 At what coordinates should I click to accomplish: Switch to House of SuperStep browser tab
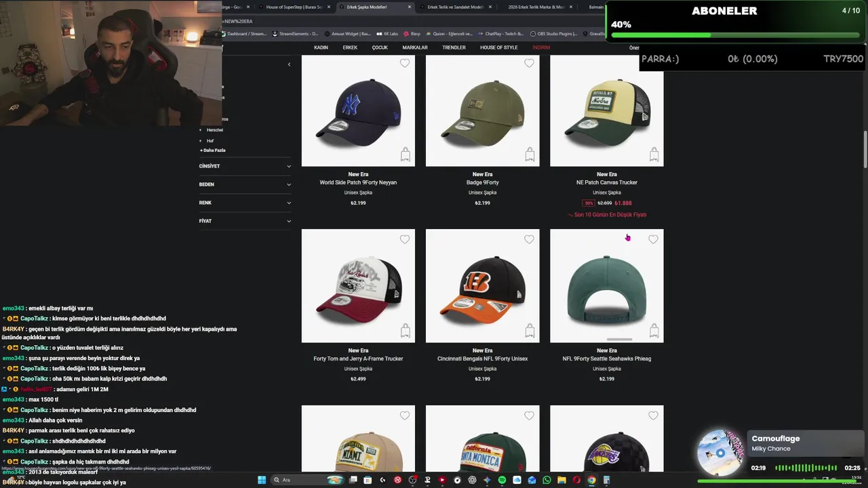(x=293, y=7)
